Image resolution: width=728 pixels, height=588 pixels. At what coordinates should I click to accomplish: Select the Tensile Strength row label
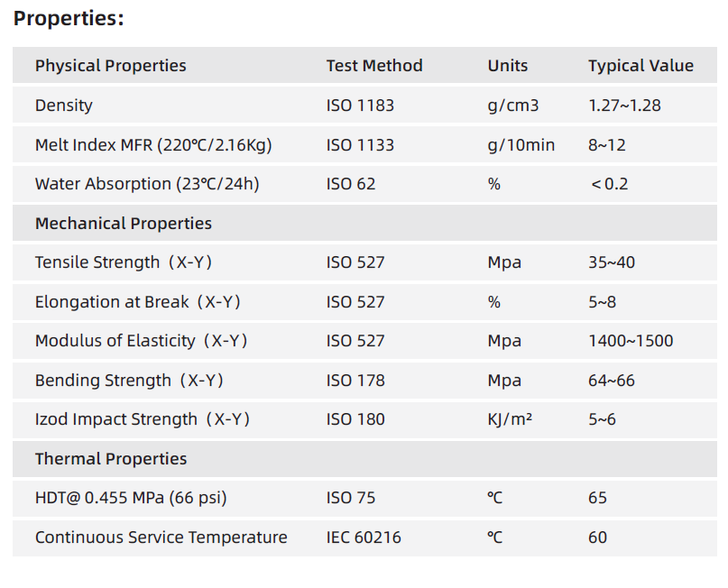124,262
